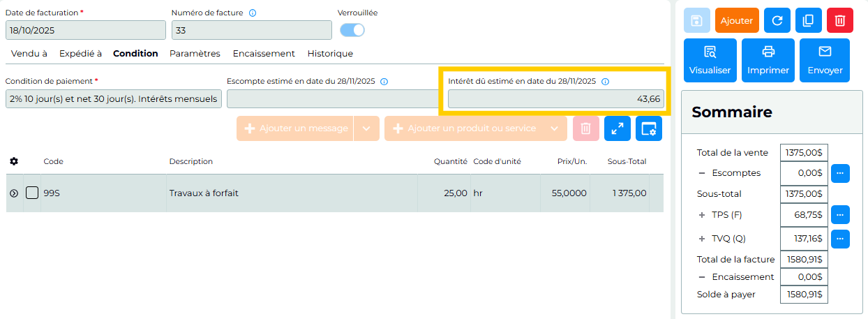Viewport: 868px width, 319px height.
Task: Check the 99S line item checkbox
Action: pyautogui.click(x=32, y=193)
